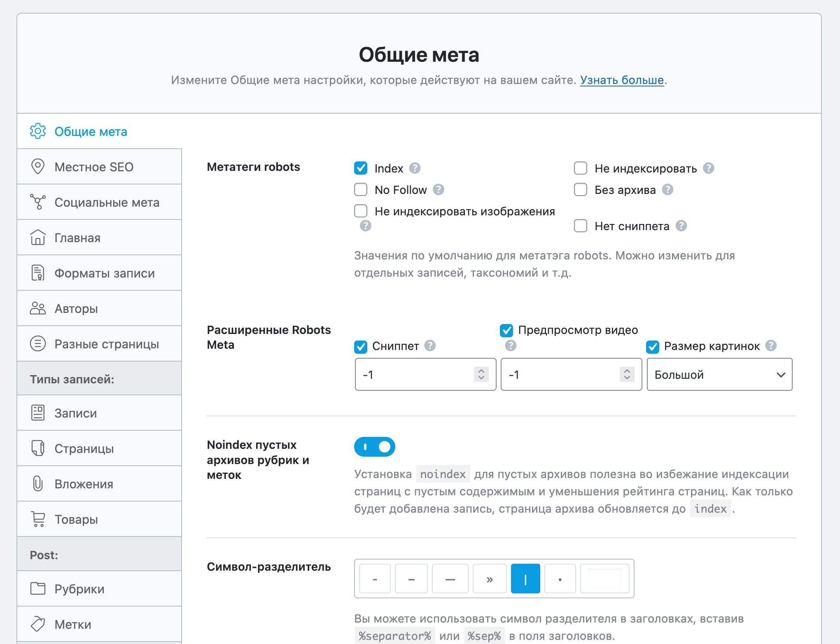Open the help tooltip next to Не индексировать
Viewport: 840px width, 644px height.
coord(709,168)
